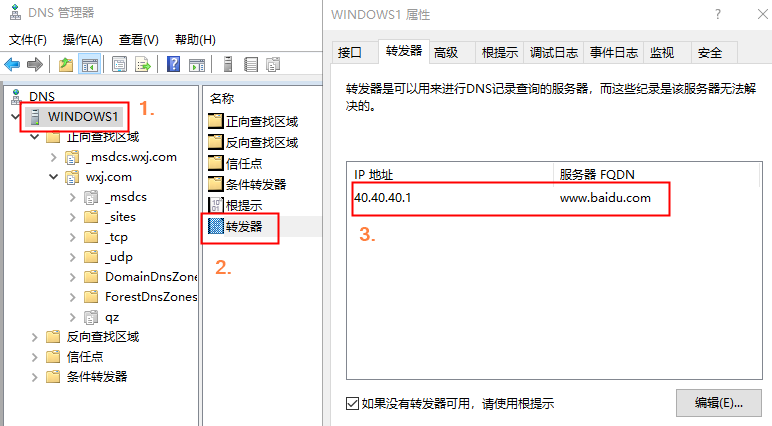Viewport: 772px width, 426px height.
Task: Click the blue Help question mark icon
Action: (173, 65)
